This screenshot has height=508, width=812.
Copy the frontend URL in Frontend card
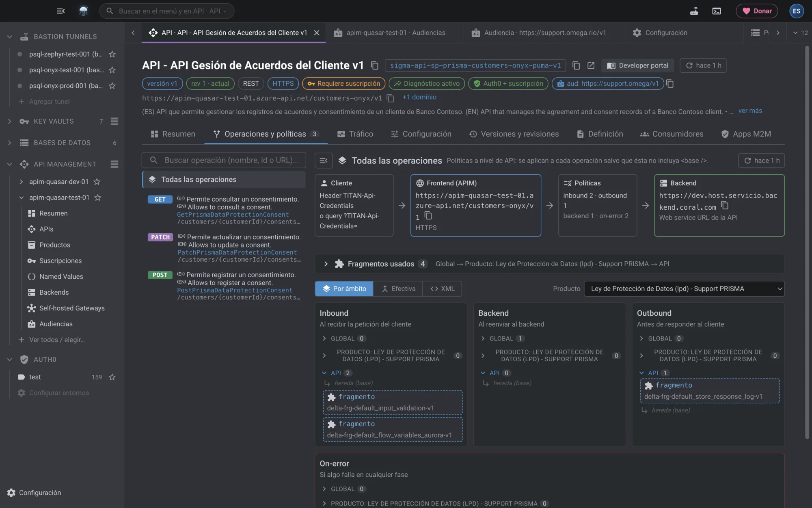[x=428, y=216]
